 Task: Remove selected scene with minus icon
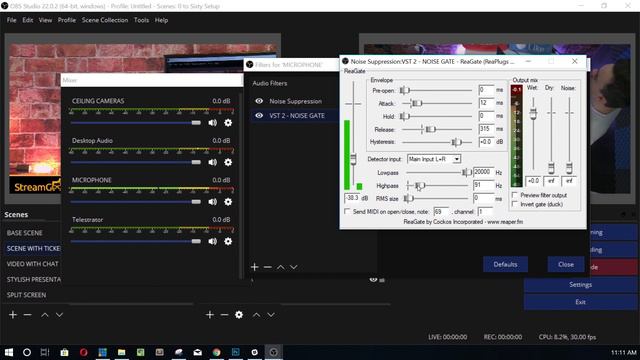[x=27, y=315]
